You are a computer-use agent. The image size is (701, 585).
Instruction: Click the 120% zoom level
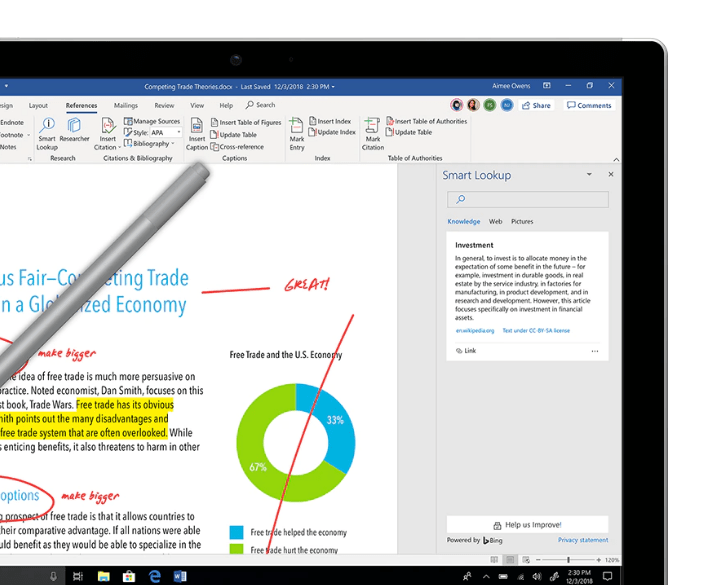[612, 560]
